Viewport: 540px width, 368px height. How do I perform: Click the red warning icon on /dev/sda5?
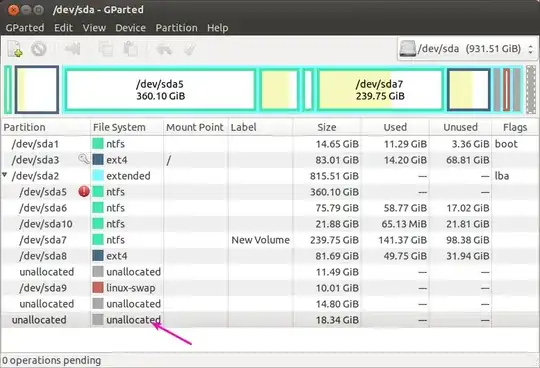84,191
